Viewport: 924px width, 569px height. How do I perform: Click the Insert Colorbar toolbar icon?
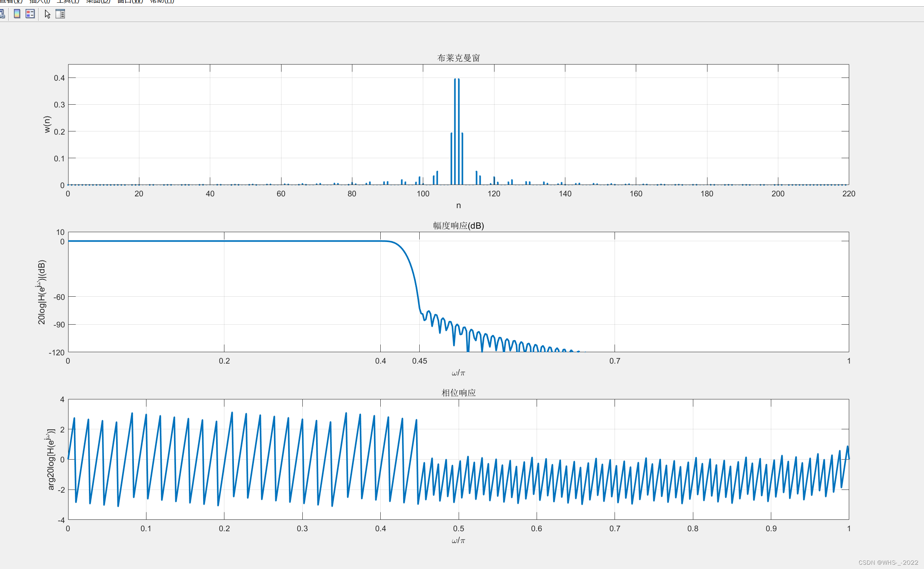(x=17, y=14)
